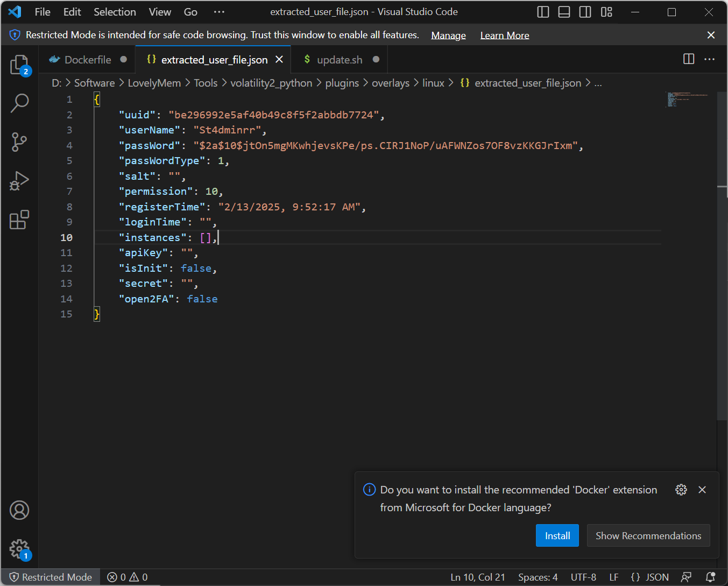Click the minimap code preview

tap(687, 99)
